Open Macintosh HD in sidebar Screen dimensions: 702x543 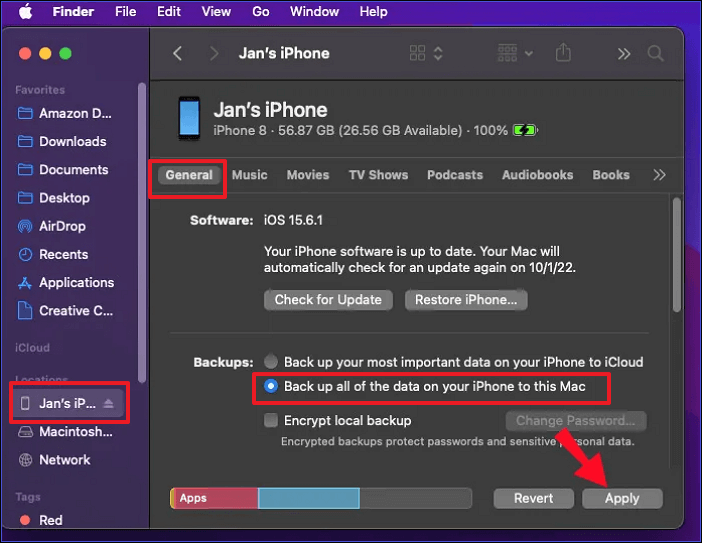click(65, 432)
